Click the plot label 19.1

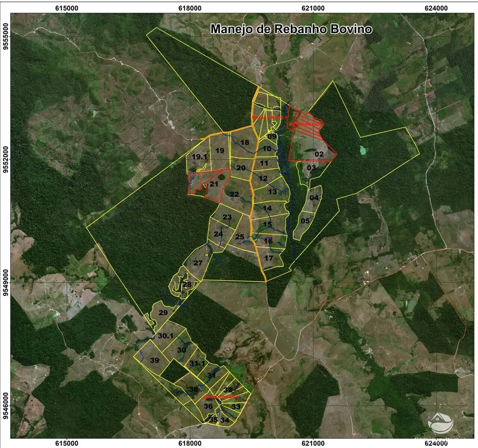tap(199, 157)
